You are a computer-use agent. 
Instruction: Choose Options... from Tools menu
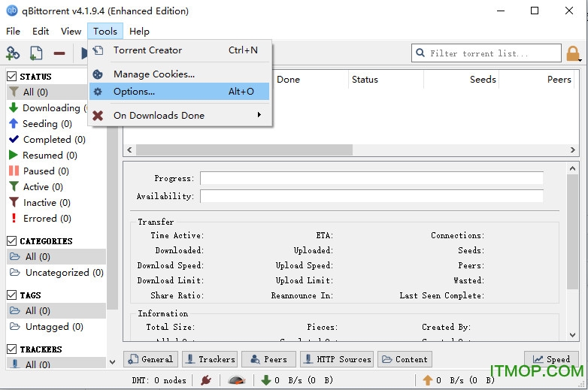[x=179, y=92]
